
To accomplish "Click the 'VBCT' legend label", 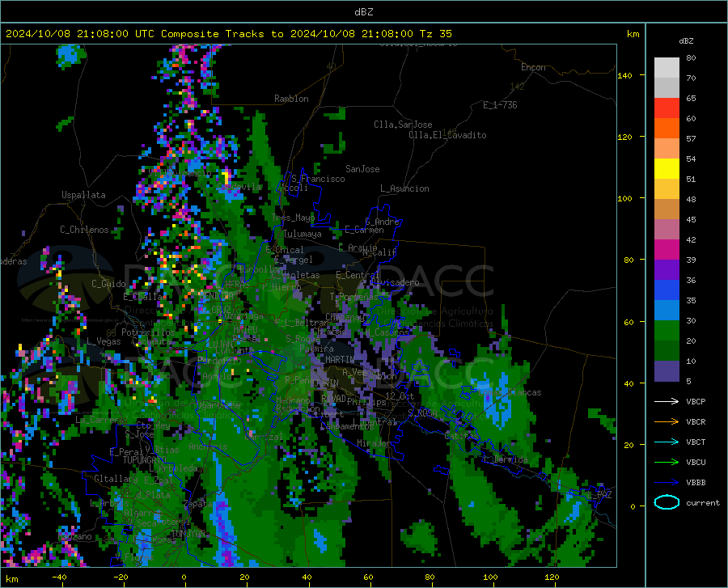I will pyautogui.click(x=696, y=442).
